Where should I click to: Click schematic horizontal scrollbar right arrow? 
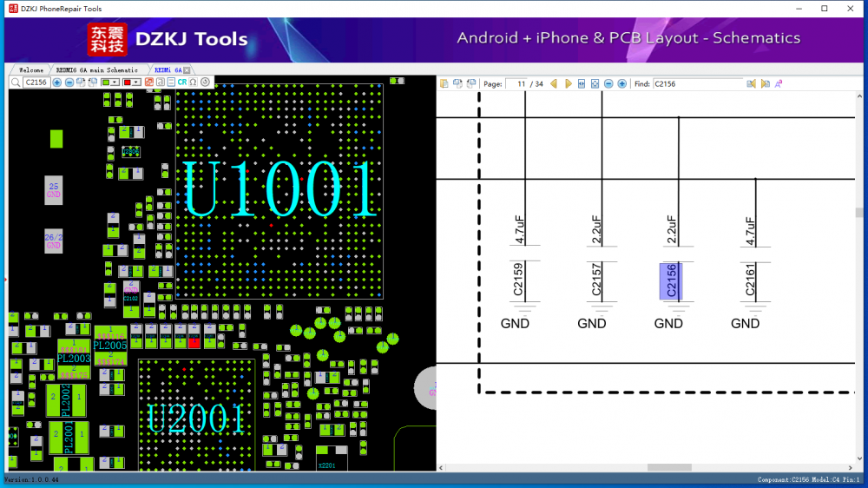tap(851, 467)
